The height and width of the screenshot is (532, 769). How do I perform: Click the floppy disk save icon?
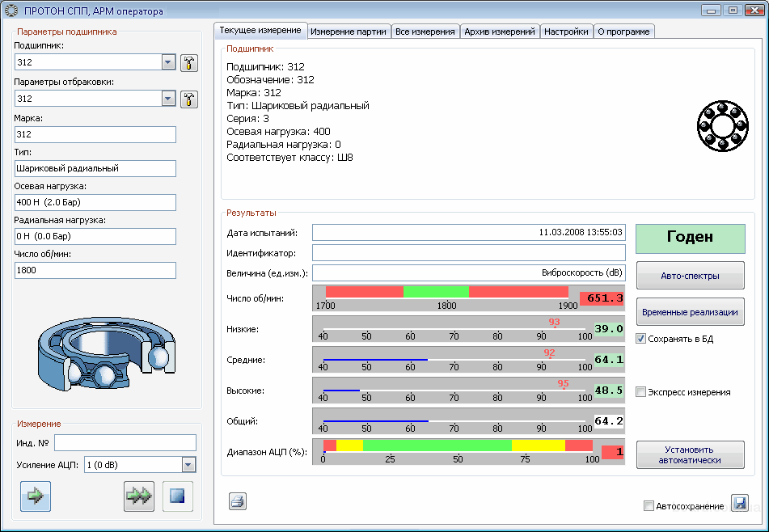point(739,504)
